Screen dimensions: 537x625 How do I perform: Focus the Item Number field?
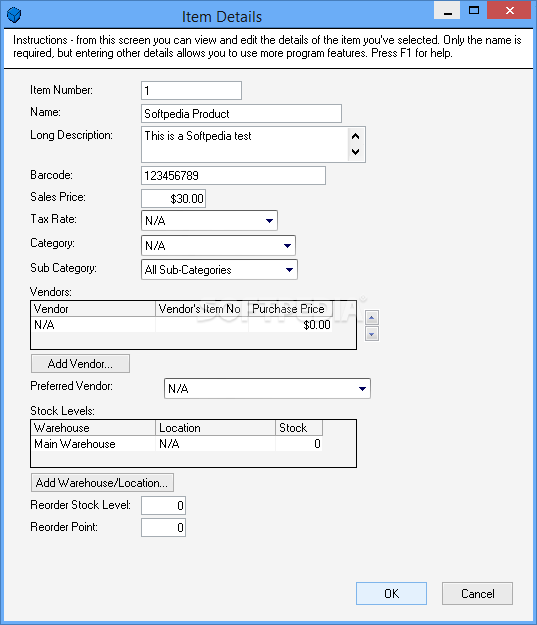191,90
